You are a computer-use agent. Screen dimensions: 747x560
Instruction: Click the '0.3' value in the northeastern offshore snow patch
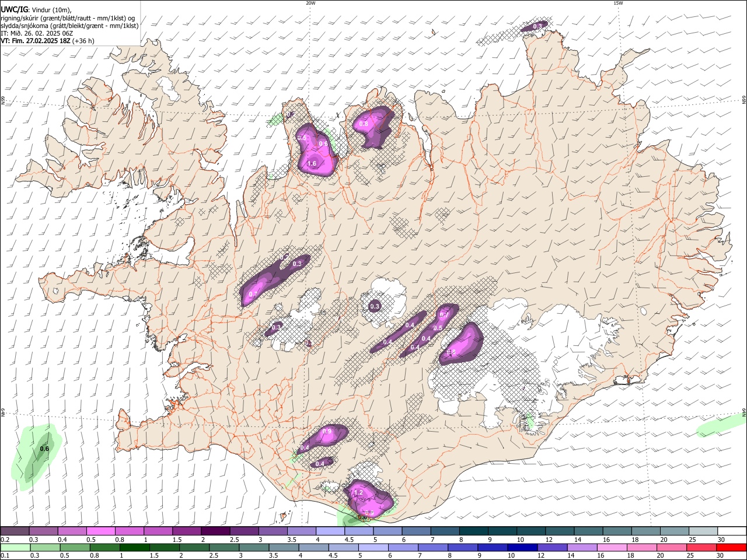(x=537, y=26)
